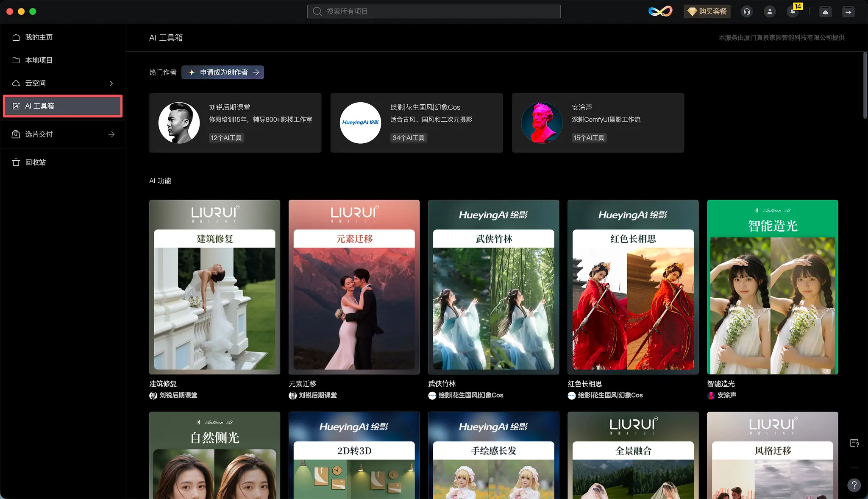
Task: Open the help question mark icon
Action: click(854, 485)
